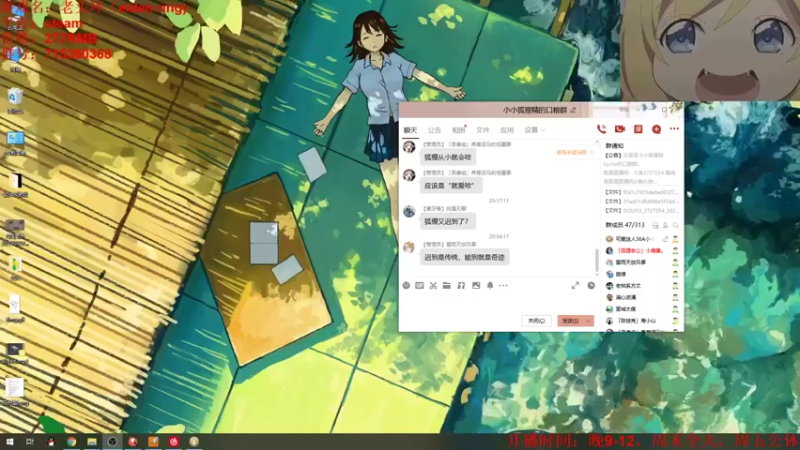Viewport: 800px width, 450px height.
Task: Open the red notebook icon in the header
Action: (638, 130)
